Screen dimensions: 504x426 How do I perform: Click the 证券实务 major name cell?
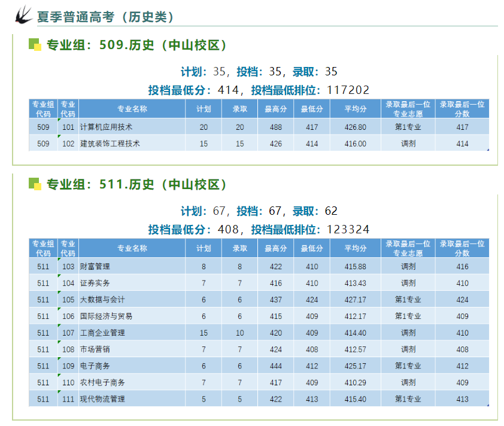coord(132,283)
